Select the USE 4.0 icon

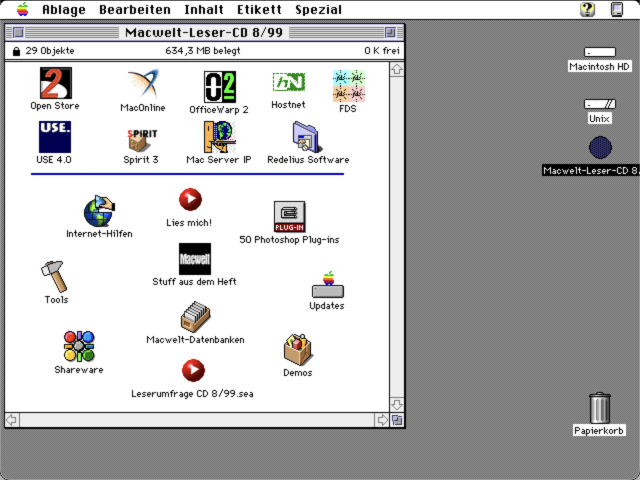point(55,137)
